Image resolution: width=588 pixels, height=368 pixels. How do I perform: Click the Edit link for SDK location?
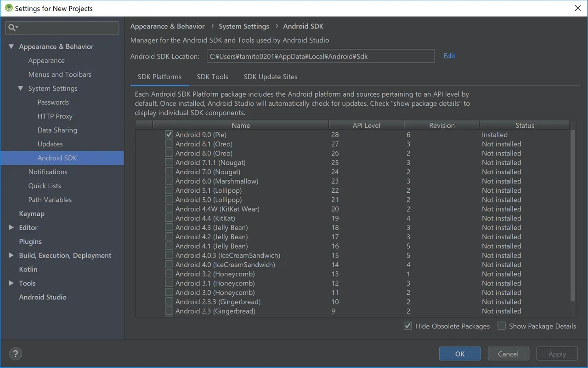[x=449, y=56]
